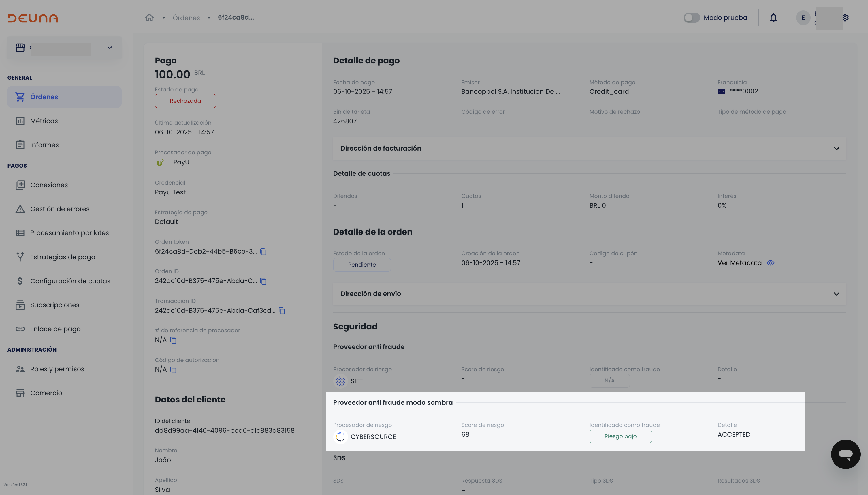The width and height of the screenshot is (868, 495).
Task: Copy the processor reference number
Action: point(173,340)
